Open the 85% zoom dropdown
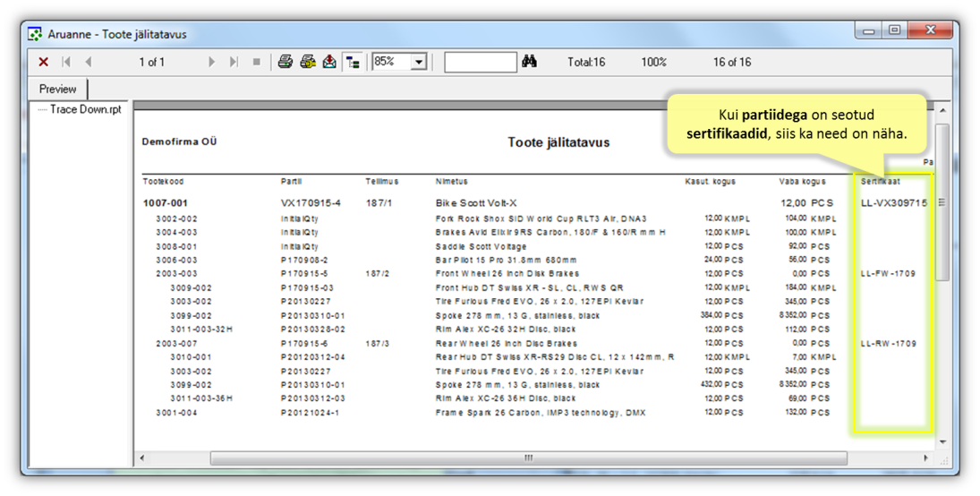The height and width of the screenshot is (496, 980). pyautogui.click(x=419, y=62)
